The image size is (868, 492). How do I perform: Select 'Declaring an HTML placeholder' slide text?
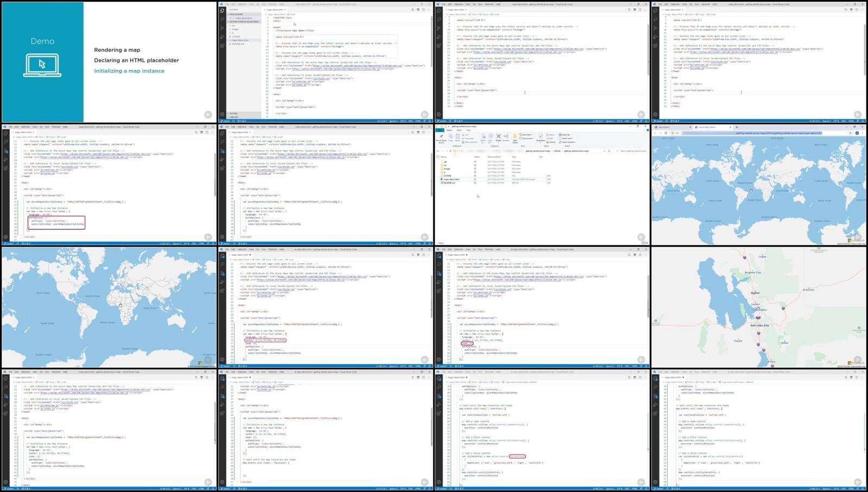coord(136,60)
